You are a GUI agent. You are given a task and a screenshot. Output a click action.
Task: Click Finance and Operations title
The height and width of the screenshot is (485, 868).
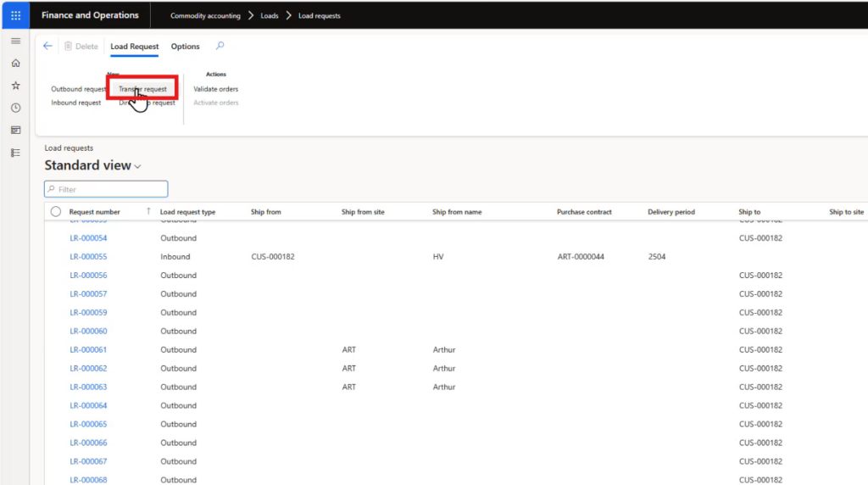pyautogui.click(x=90, y=15)
